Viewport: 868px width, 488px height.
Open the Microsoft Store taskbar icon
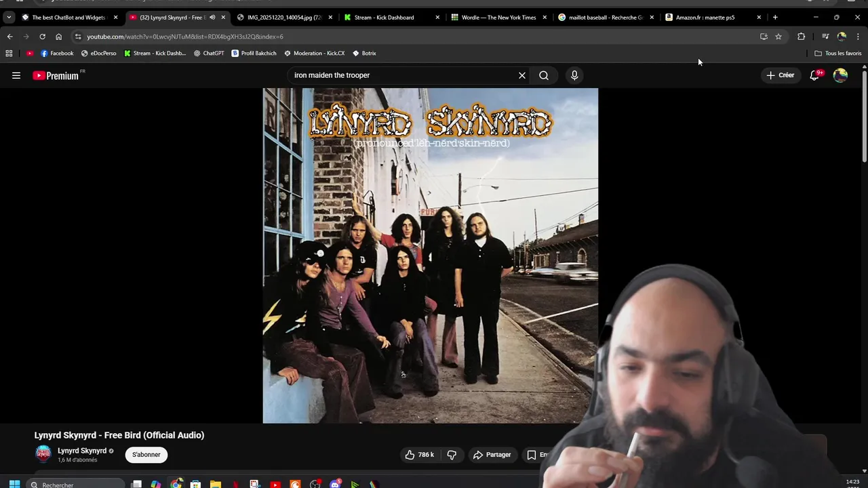tap(196, 484)
